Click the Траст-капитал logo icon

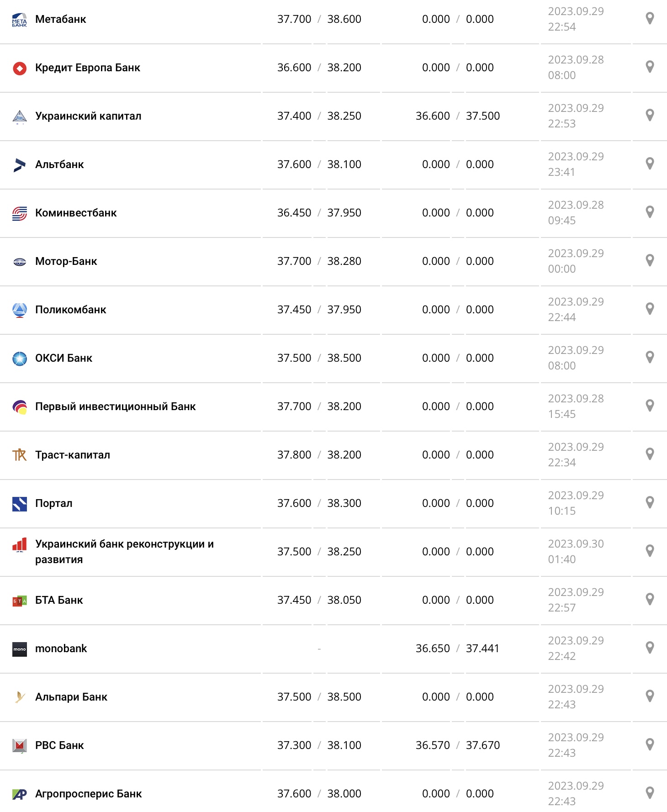pyautogui.click(x=20, y=455)
